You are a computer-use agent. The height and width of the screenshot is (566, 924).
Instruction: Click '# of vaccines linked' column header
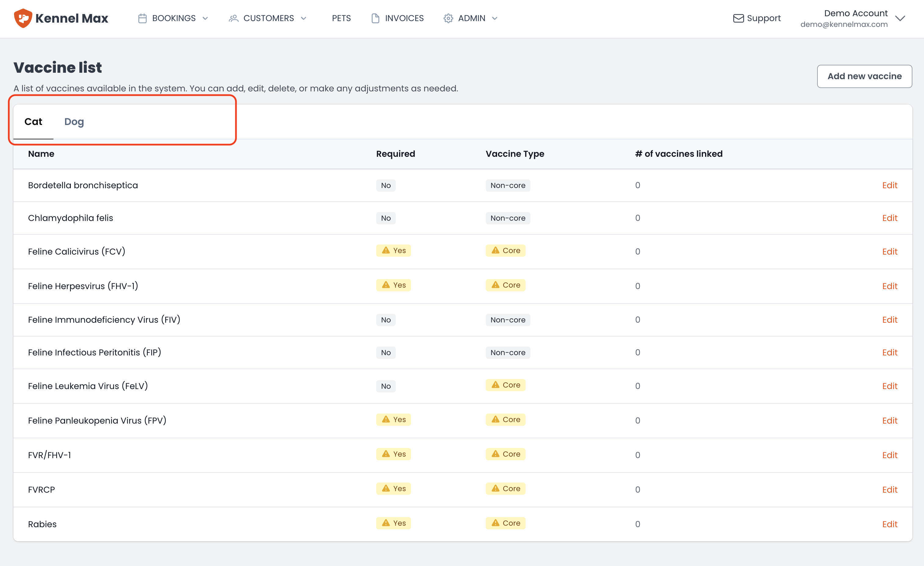coord(679,154)
